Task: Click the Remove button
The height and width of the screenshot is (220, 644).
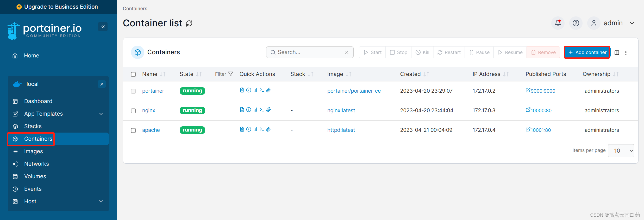Action: pyautogui.click(x=543, y=52)
